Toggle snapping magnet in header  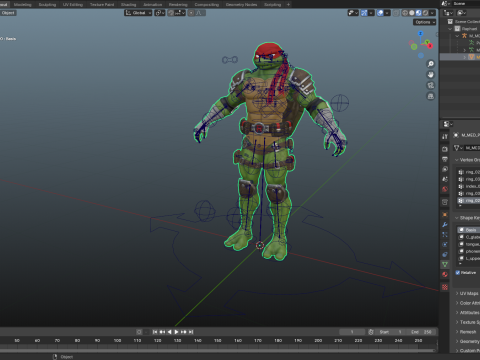pos(171,13)
